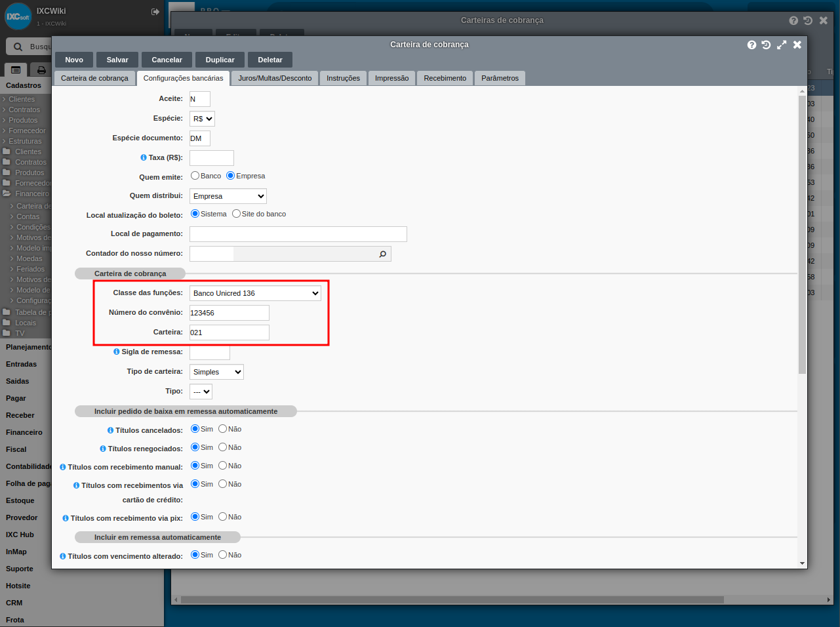Expand Carteira de cobrança dialog to fullscreen
This screenshot has width=840, height=627.
pyautogui.click(x=782, y=45)
